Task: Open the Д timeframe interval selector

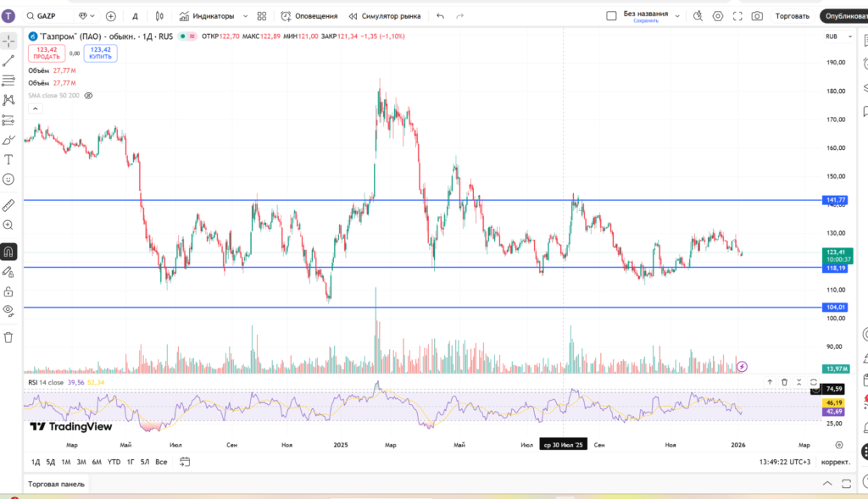Action: (x=135, y=16)
